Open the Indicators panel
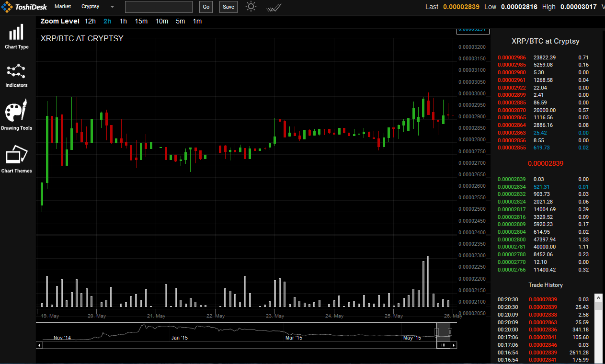The image size is (605, 364). click(x=17, y=75)
